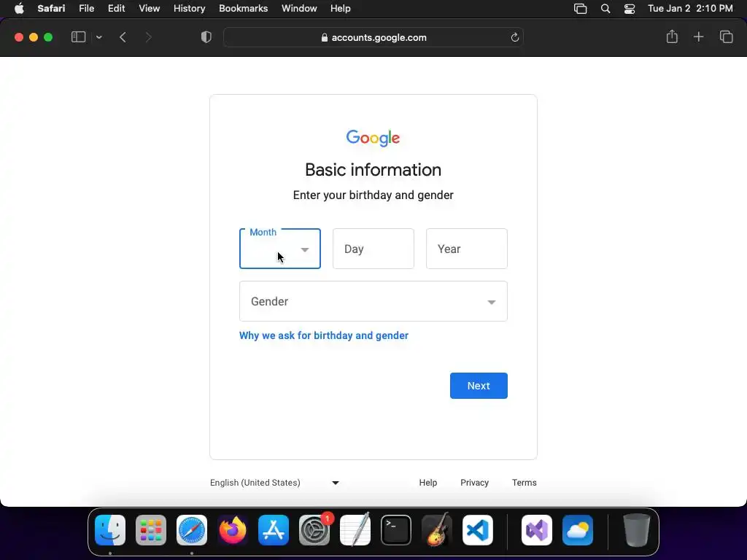Open a new tab with the plus icon
This screenshot has width=747, height=560.
698,36
